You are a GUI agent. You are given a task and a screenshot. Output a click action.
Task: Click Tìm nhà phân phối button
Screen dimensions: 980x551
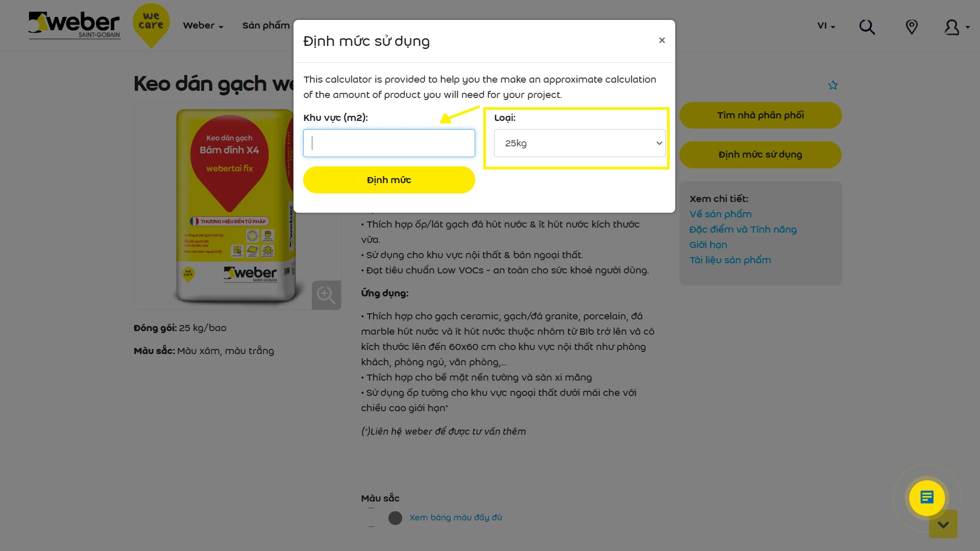coord(761,115)
